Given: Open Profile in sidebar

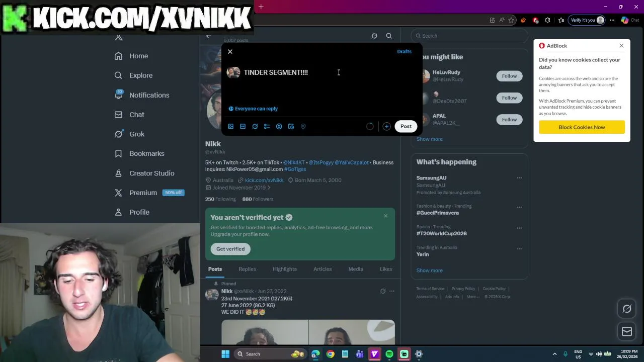Looking at the screenshot, I should (132, 212).
